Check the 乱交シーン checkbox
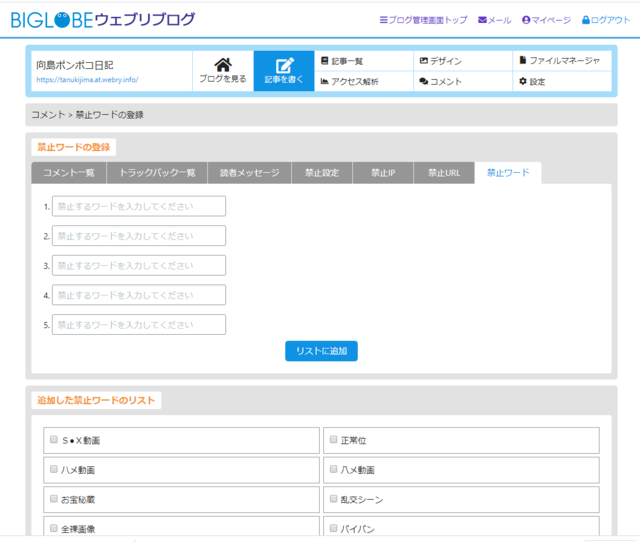 tap(333, 499)
